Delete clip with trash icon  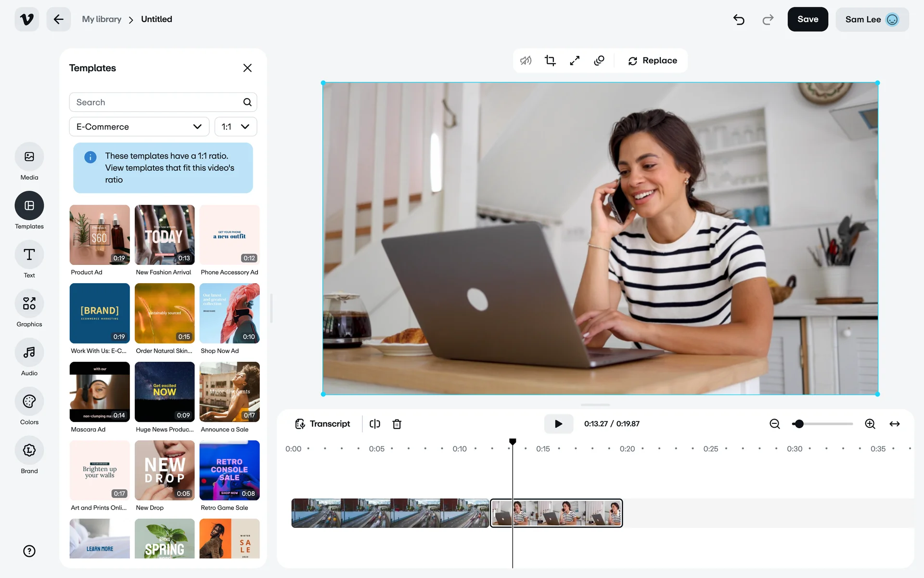click(397, 424)
